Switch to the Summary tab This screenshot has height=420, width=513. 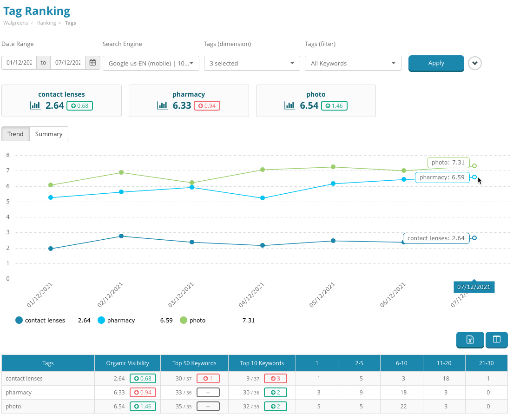pos(49,134)
